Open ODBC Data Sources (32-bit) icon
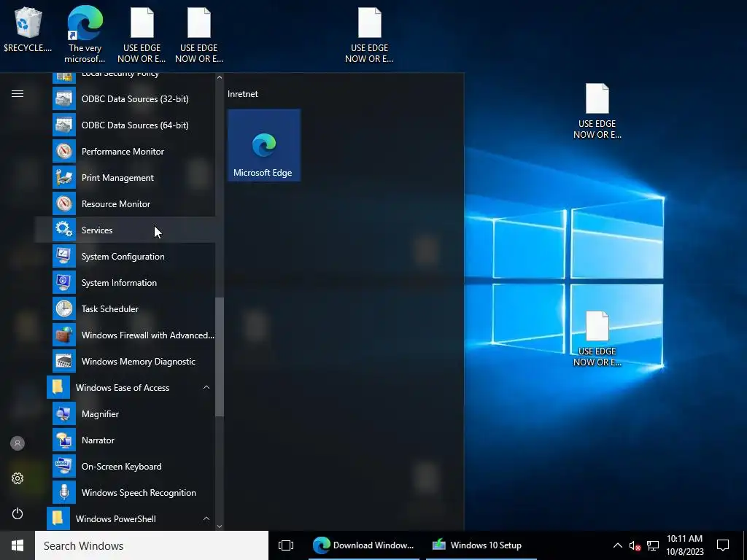The image size is (747, 560). click(x=64, y=99)
